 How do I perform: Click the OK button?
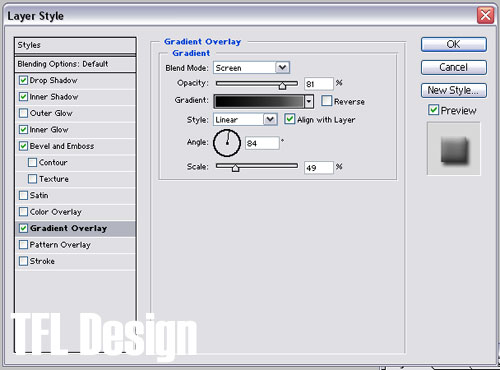[454, 44]
